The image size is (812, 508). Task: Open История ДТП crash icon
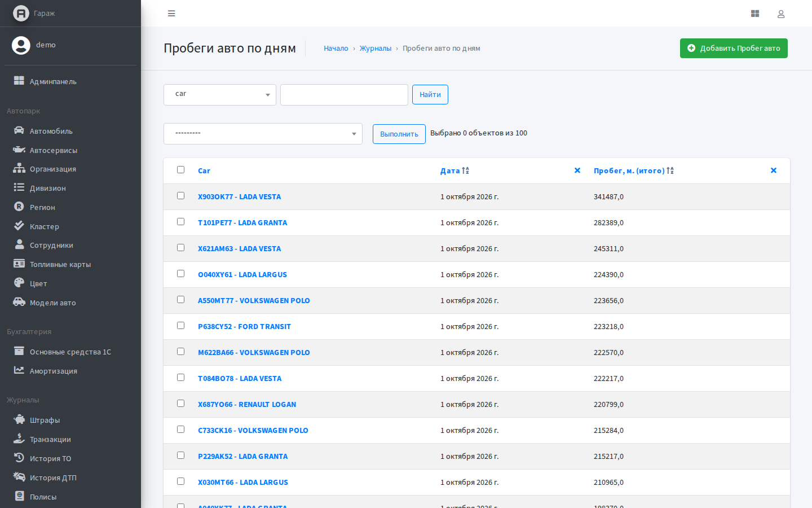(x=19, y=477)
